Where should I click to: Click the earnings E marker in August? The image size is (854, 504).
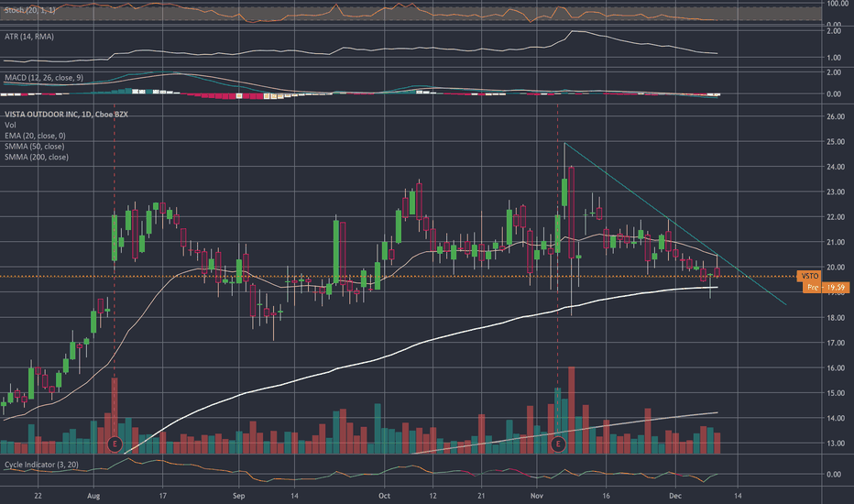(115, 444)
